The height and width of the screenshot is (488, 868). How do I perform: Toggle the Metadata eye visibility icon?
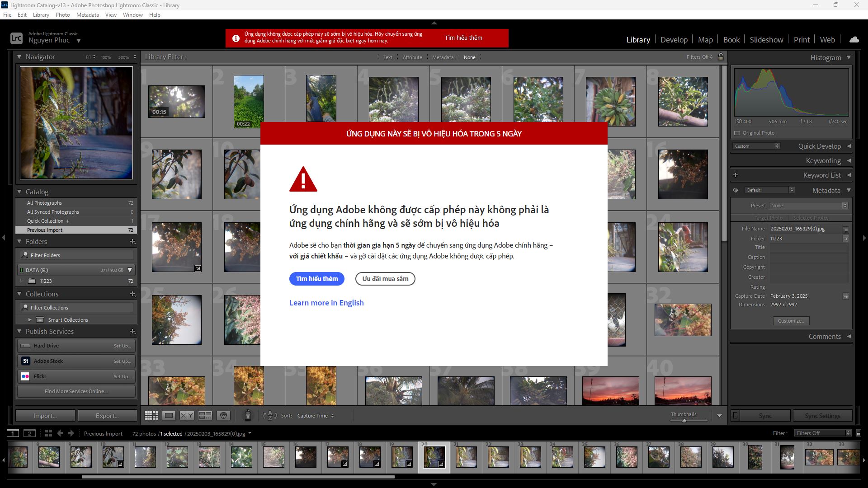736,190
